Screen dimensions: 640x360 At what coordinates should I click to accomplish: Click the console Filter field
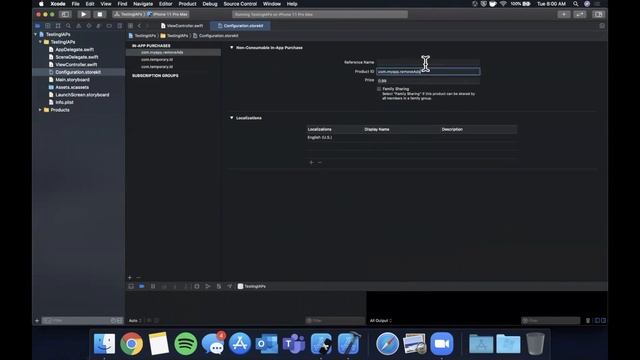pos(550,321)
